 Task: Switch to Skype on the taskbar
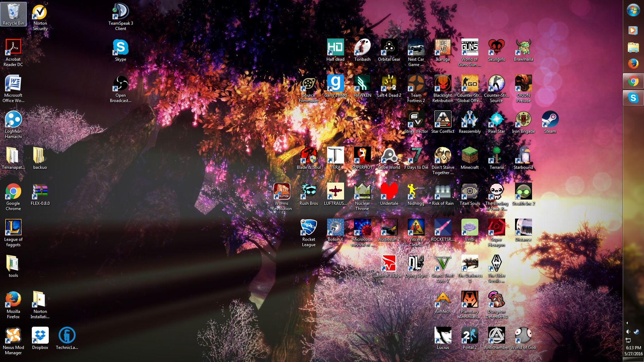[633, 98]
